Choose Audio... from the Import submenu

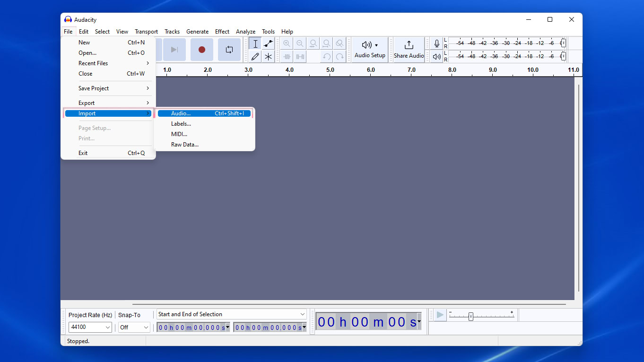(181, 113)
